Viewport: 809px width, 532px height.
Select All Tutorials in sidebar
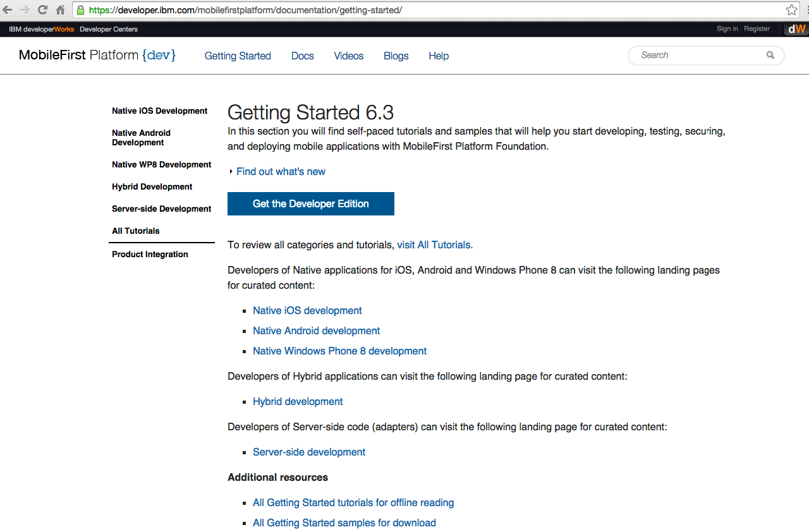click(x=136, y=231)
